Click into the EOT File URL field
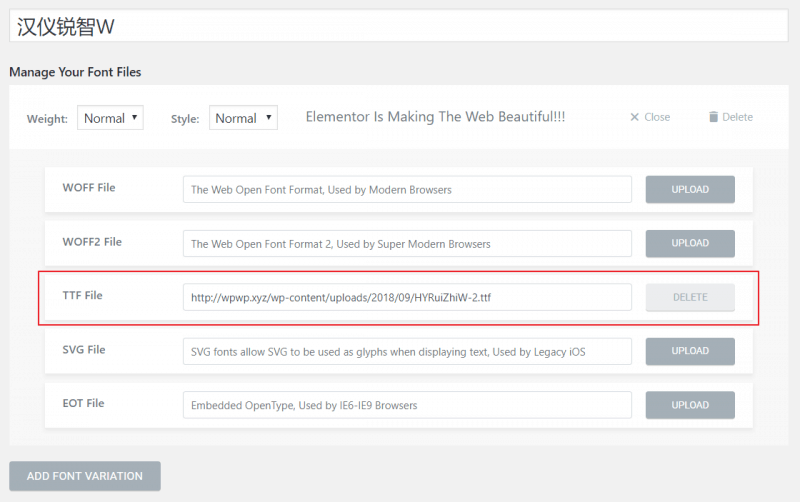The image size is (800, 502). [407, 405]
